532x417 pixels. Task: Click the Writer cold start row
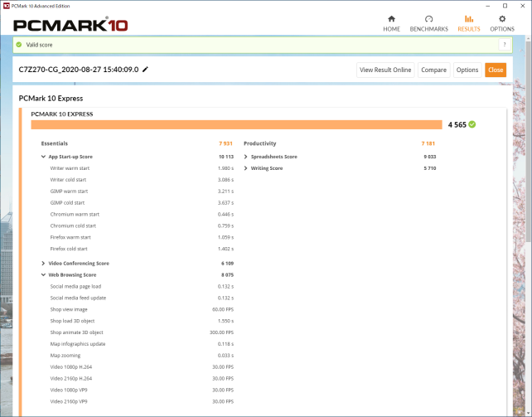142,180
